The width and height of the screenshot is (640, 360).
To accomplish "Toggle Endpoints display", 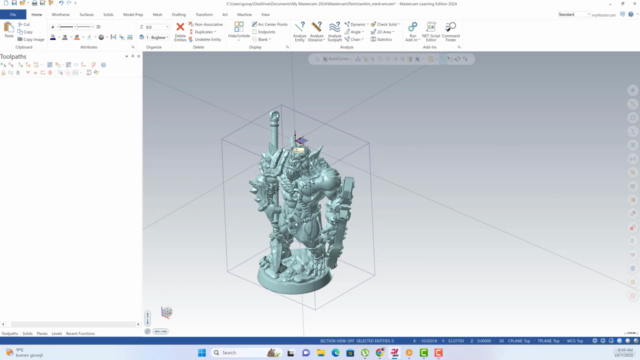I will 264,32.
